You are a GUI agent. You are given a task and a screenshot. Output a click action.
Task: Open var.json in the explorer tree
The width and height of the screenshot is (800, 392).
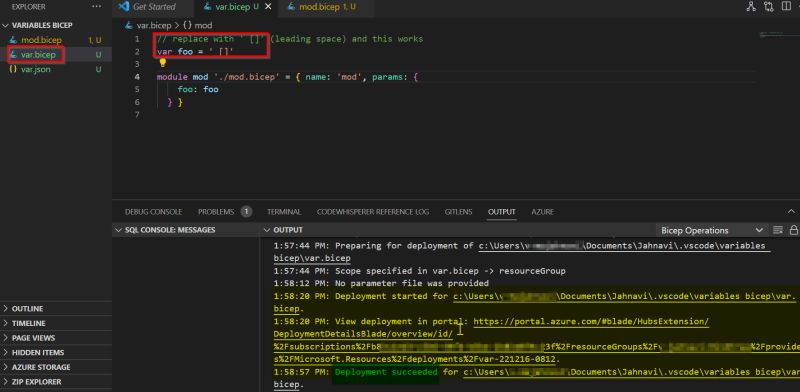[x=36, y=69]
